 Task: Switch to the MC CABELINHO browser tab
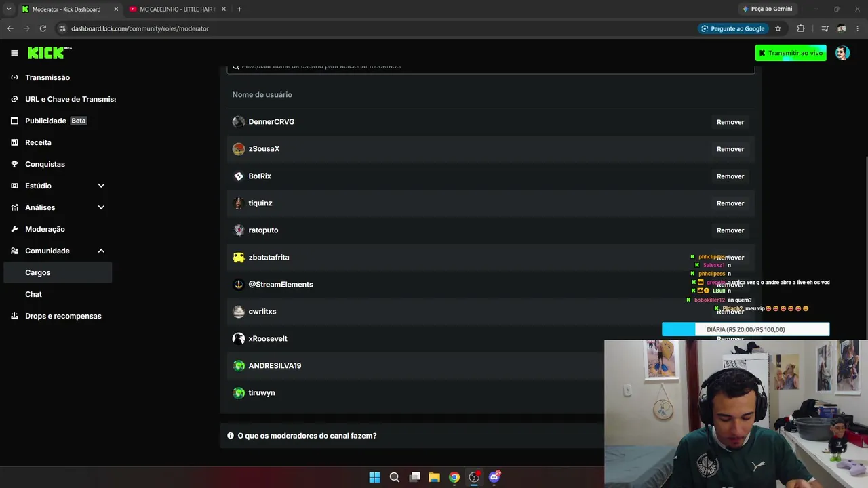177,9
